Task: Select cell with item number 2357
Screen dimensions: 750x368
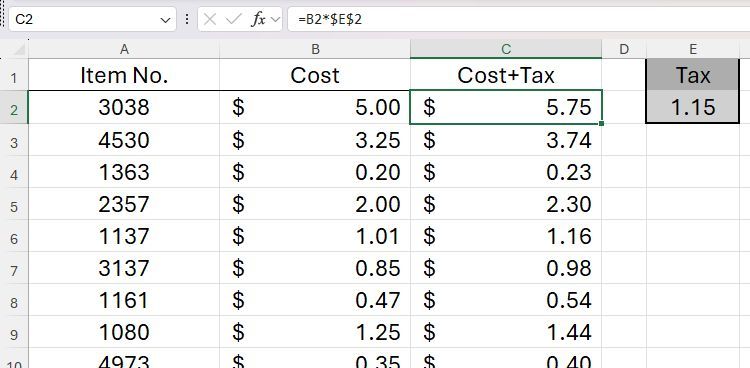Action: click(124, 204)
